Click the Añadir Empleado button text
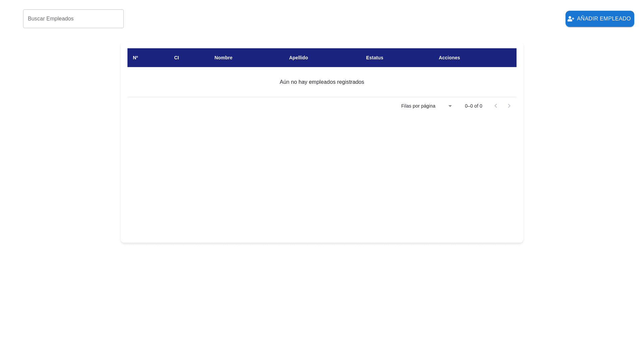 pos(603,19)
